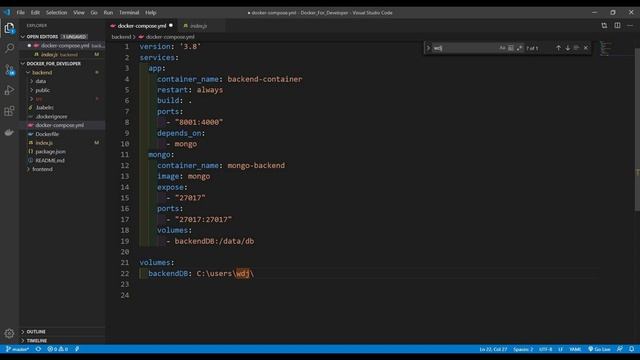Click Go Live in status bar

(599, 349)
